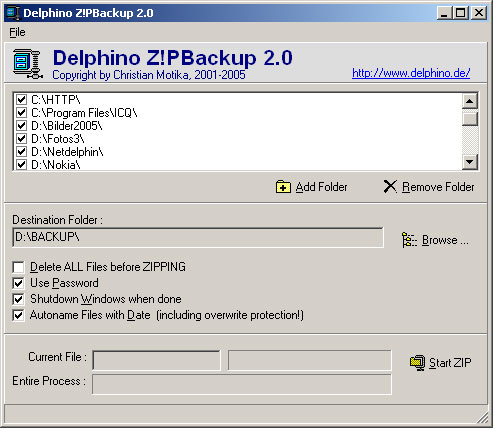Image resolution: width=493 pixels, height=428 pixels.
Task: Open the File menu
Action: (17, 32)
